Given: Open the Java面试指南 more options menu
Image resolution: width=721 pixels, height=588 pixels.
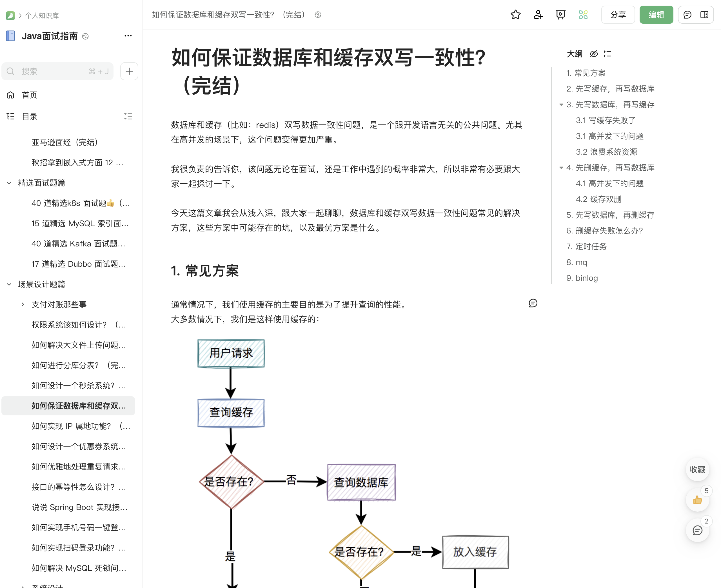Looking at the screenshot, I should [128, 36].
